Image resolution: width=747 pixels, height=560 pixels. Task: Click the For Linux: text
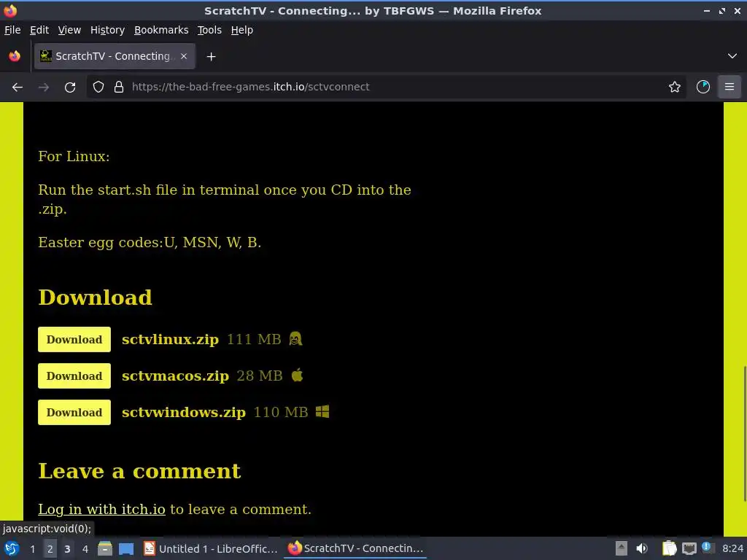click(x=74, y=157)
